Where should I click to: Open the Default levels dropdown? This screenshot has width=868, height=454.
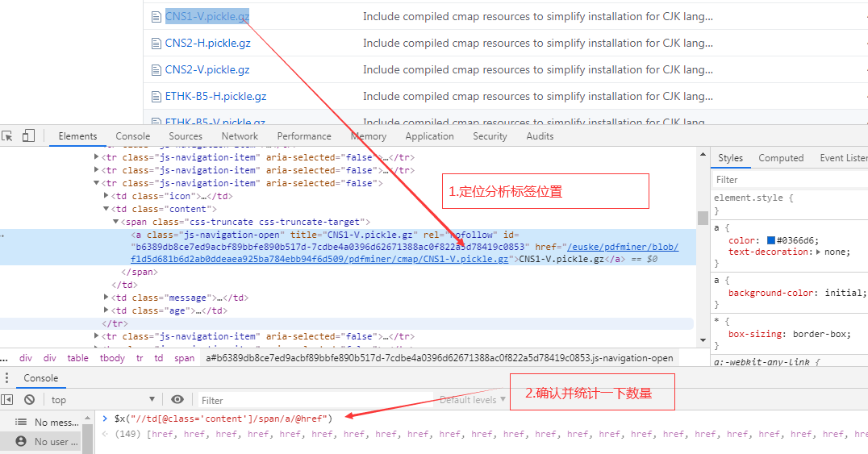[x=473, y=400]
